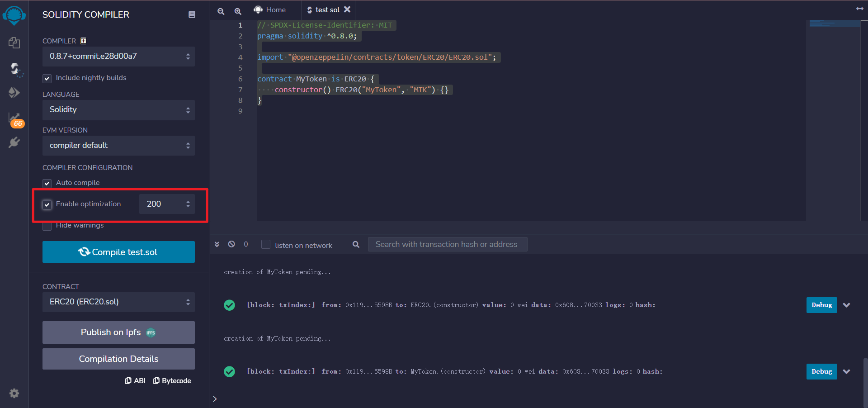This screenshot has width=868, height=408.
Task: Open Compilation Details
Action: (118, 359)
